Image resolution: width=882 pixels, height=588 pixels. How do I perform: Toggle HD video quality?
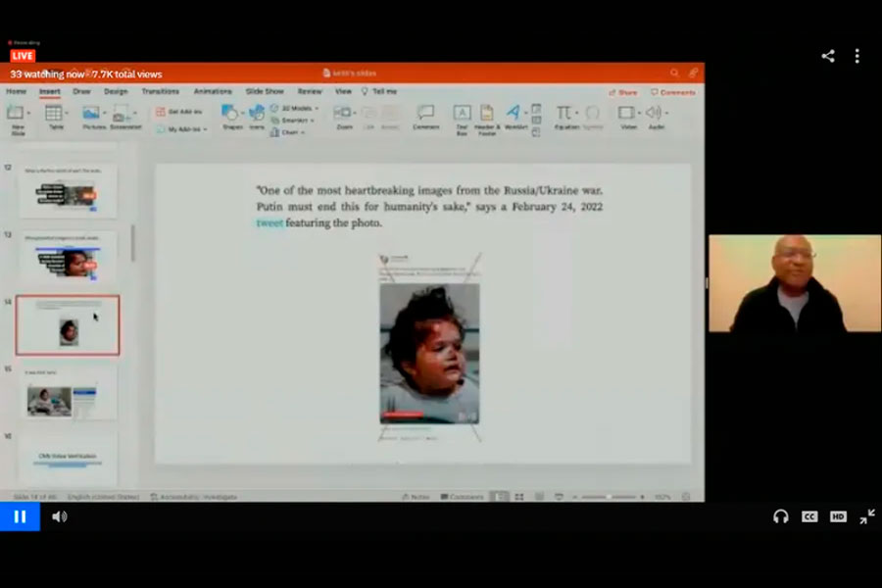click(x=838, y=516)
